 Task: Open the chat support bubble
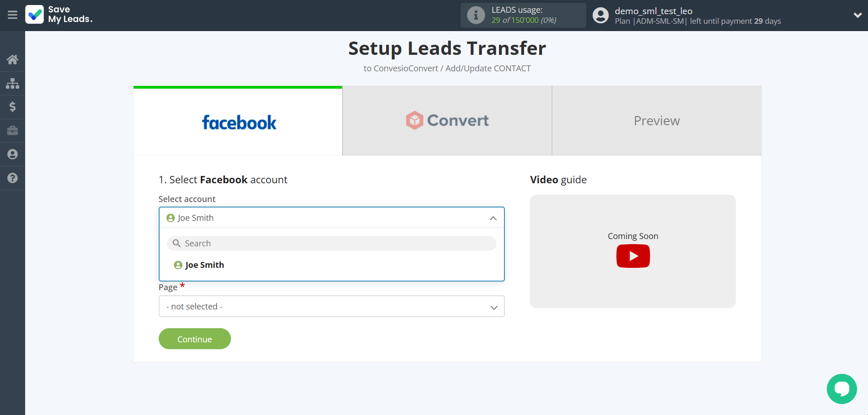pyautogui.click(x=841, y=389)
